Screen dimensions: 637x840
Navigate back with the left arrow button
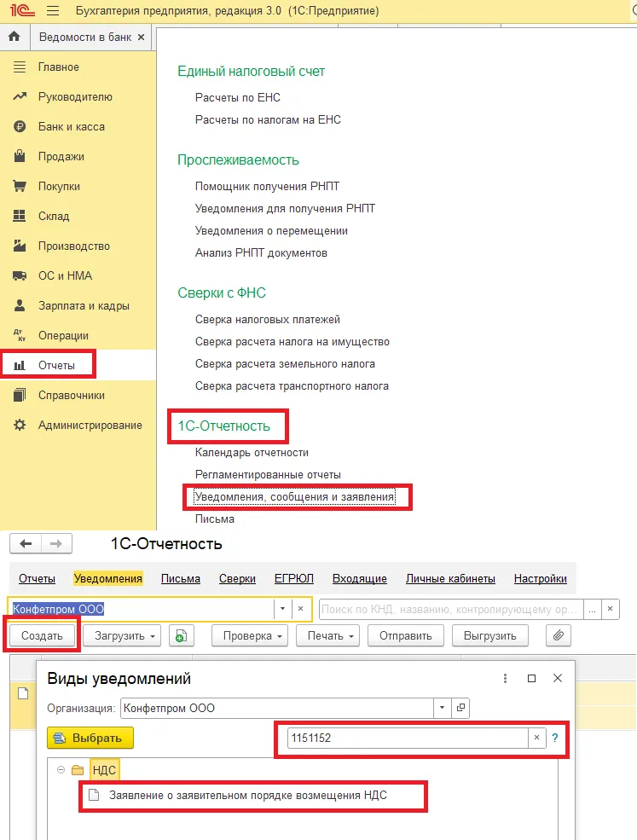[26, 544]
